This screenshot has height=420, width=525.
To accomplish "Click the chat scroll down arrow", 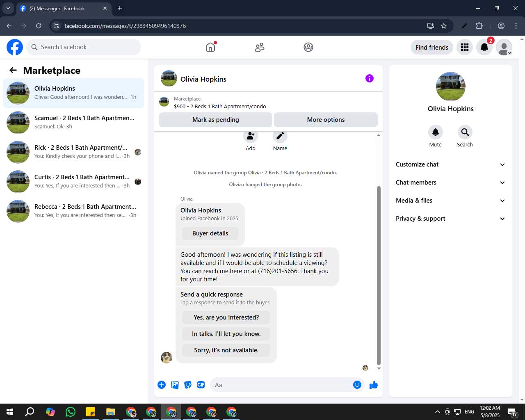I will [379, 368].
